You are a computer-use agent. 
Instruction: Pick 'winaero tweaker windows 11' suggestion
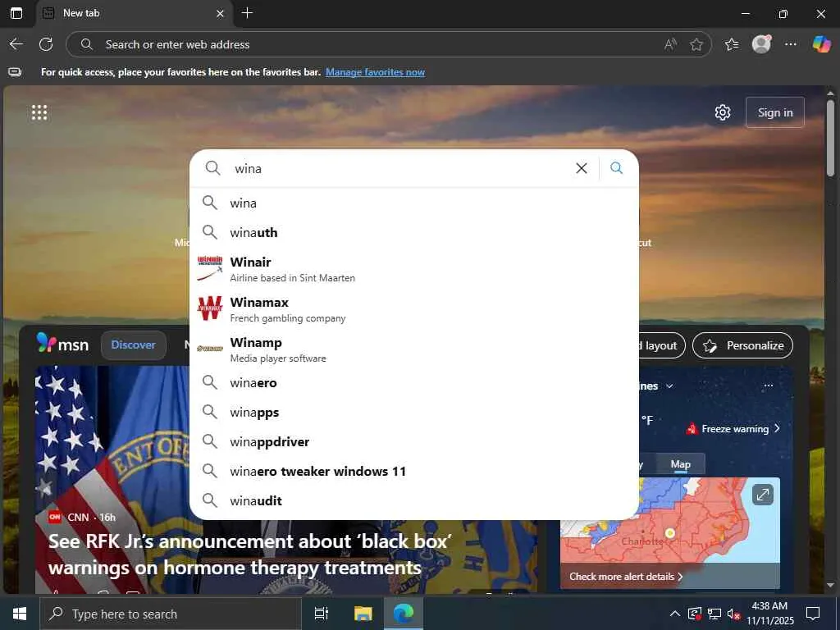(x=414, y=472)
